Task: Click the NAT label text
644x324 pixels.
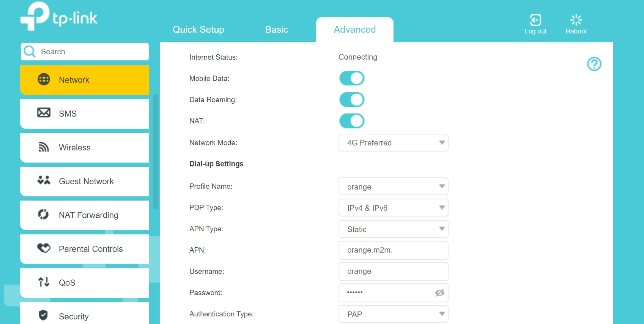Action: (197, 121)
